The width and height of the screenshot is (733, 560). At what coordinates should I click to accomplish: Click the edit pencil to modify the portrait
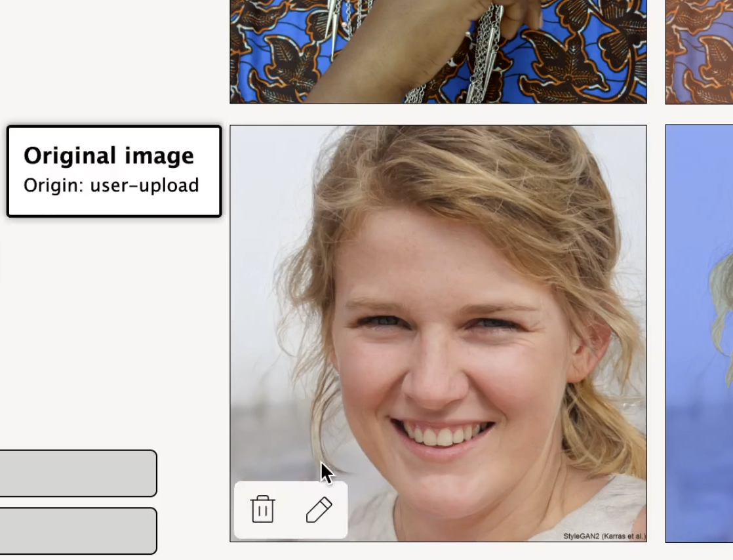coord(320,510)
